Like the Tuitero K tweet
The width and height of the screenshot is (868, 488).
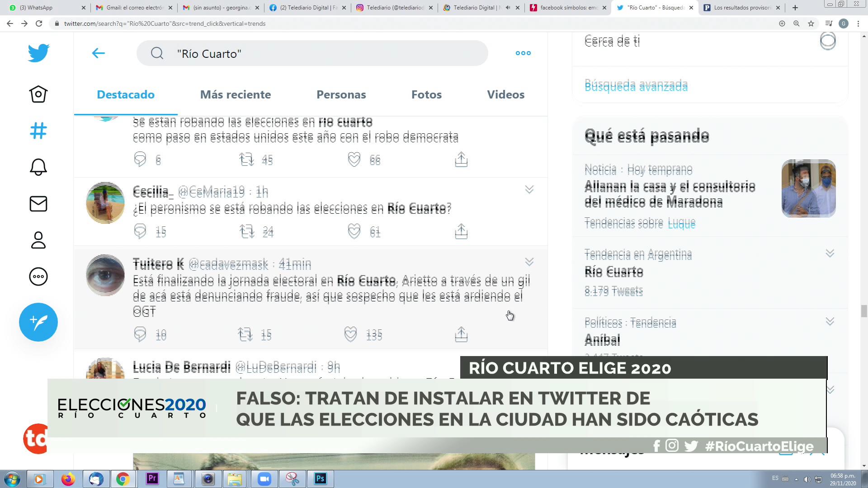pyautogui.click(x=351, y=334)
